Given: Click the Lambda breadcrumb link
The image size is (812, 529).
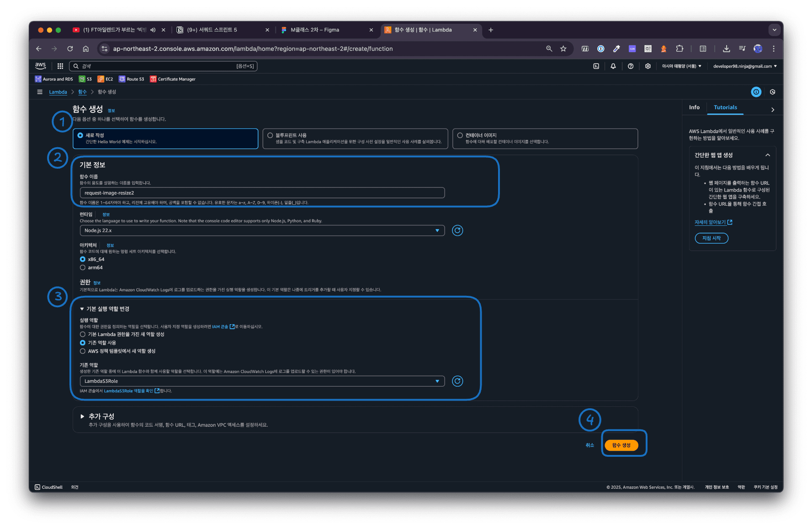Looking at the screenshot, I should point(58,92).
